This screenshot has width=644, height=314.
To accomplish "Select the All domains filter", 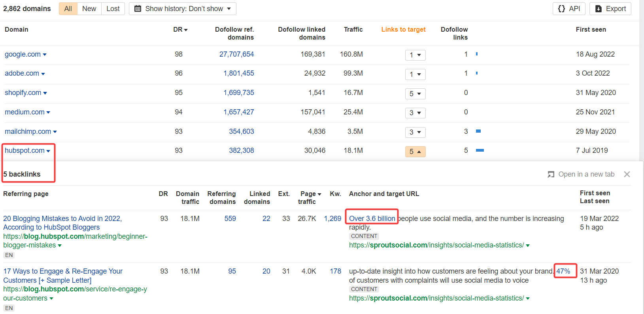I will (68, 9).
